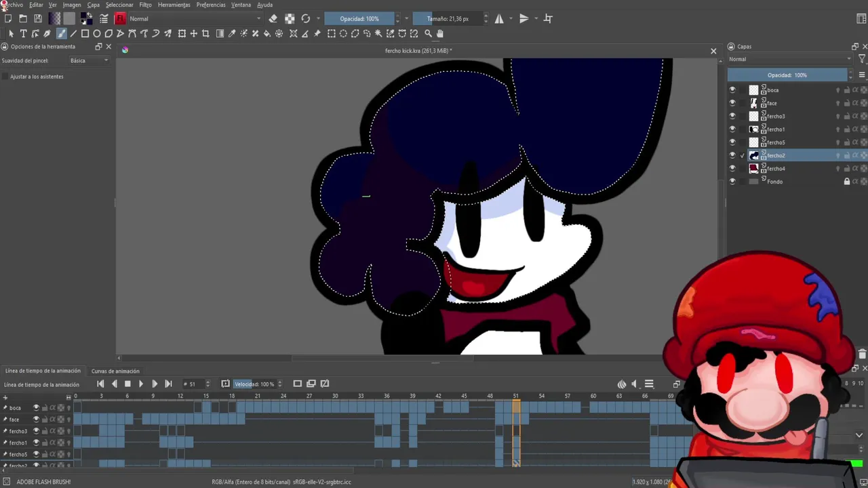Stop animation playback
The image size is (868, 488).
[127, 384]
